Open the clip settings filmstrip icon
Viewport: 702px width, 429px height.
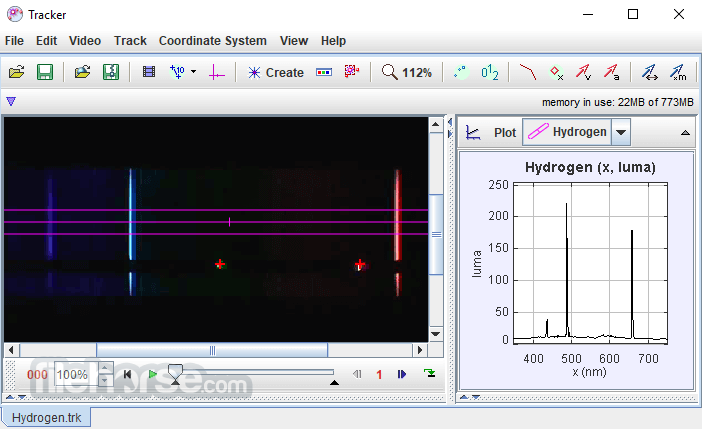(149, 72)
